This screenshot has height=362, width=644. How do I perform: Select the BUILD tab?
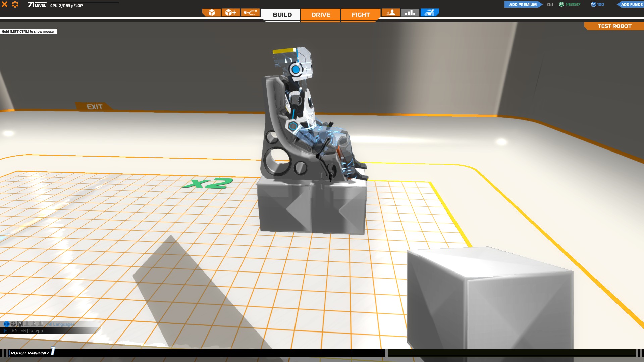282,15
